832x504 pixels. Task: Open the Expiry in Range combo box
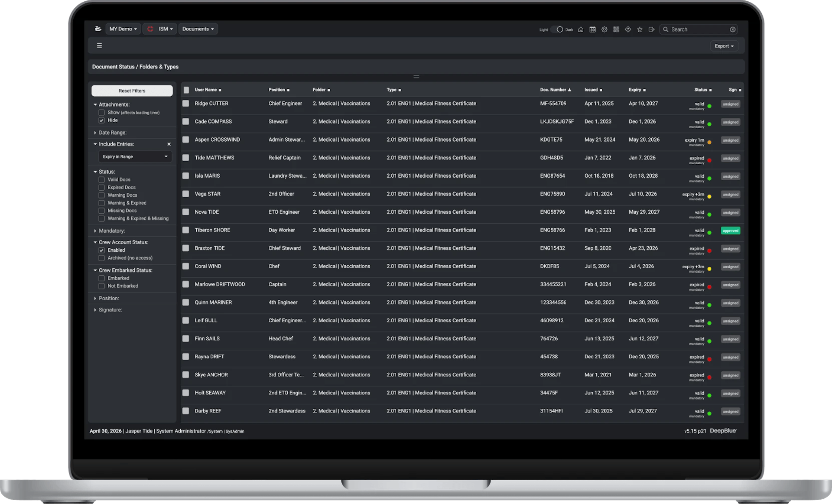(x=135, y=157)
